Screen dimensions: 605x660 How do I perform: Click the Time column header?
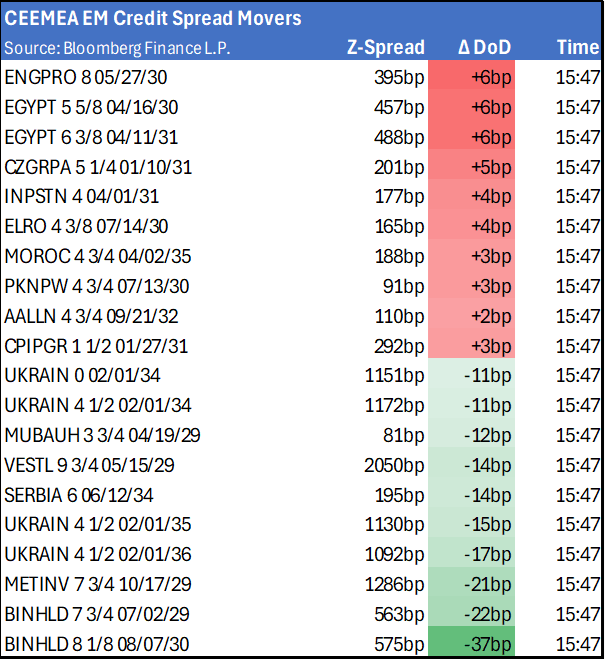tap(577, 47)
